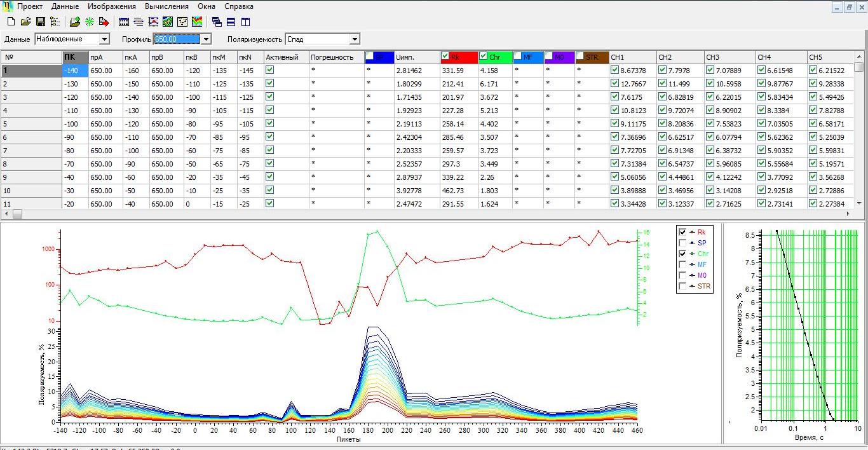Click the Активный column header
Image resolution: width=868 pixels, height=450 pixels.
(286, 57)
